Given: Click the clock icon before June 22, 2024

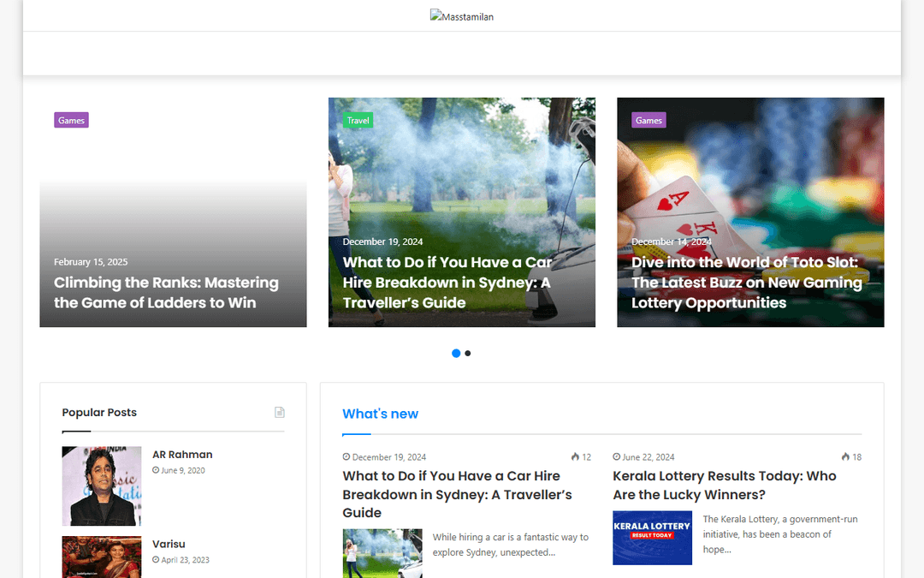Looking at the screenshot, I should point(616,456).
